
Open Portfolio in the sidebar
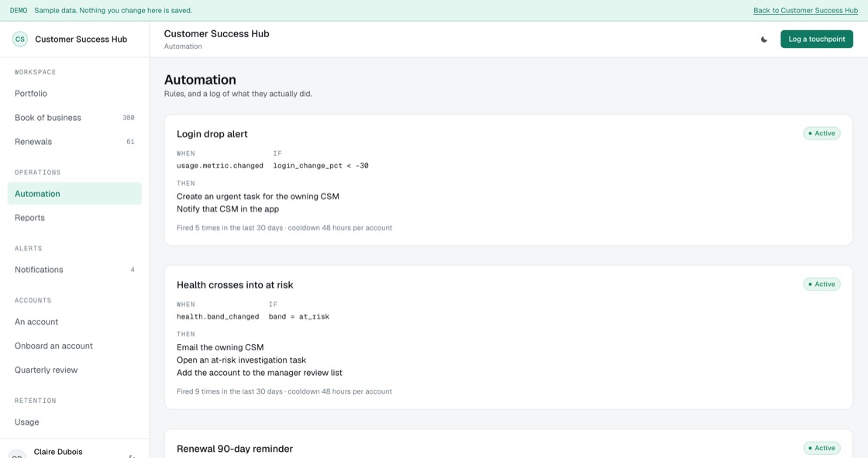(74, 94)
